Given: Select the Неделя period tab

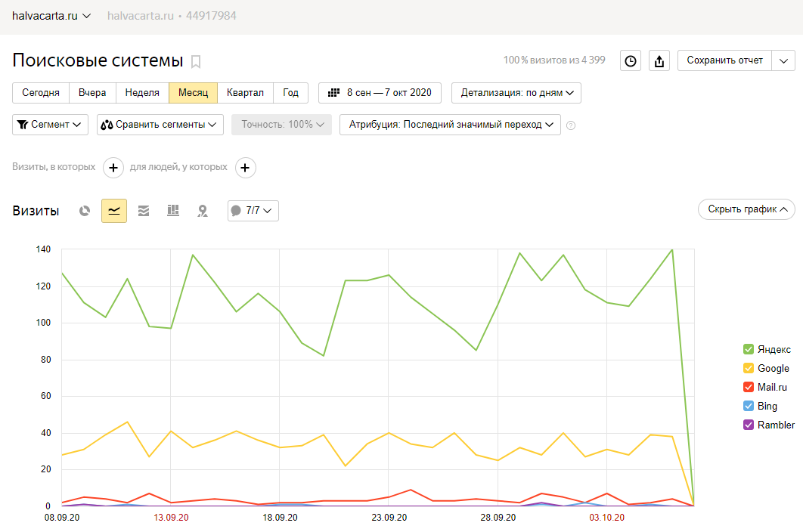Looking at the screenshot, I should click(142, 93).
